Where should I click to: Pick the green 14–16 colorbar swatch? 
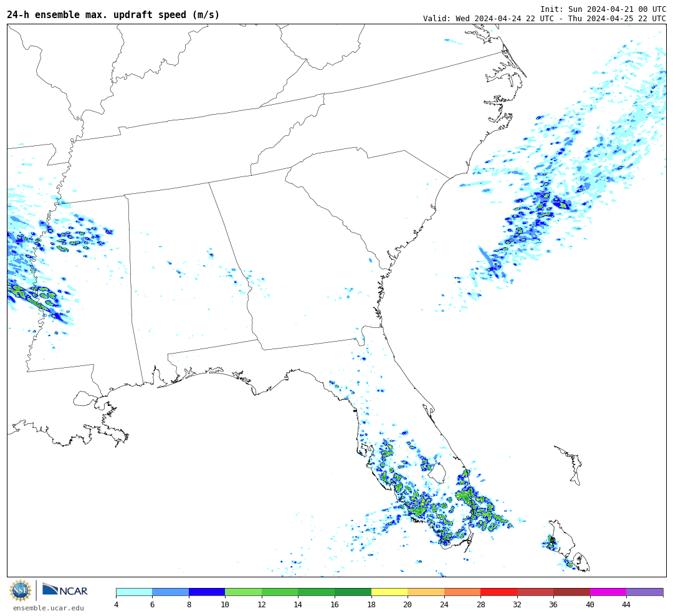pyautogui.click(x=317, y=592)
